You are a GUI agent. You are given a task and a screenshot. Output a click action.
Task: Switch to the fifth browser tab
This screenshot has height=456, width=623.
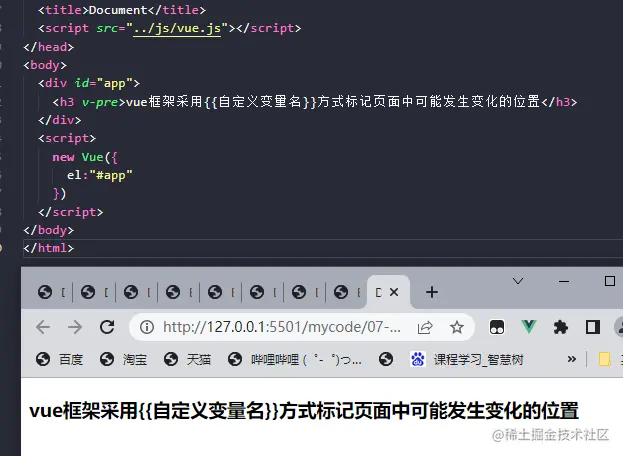point(221,292)
